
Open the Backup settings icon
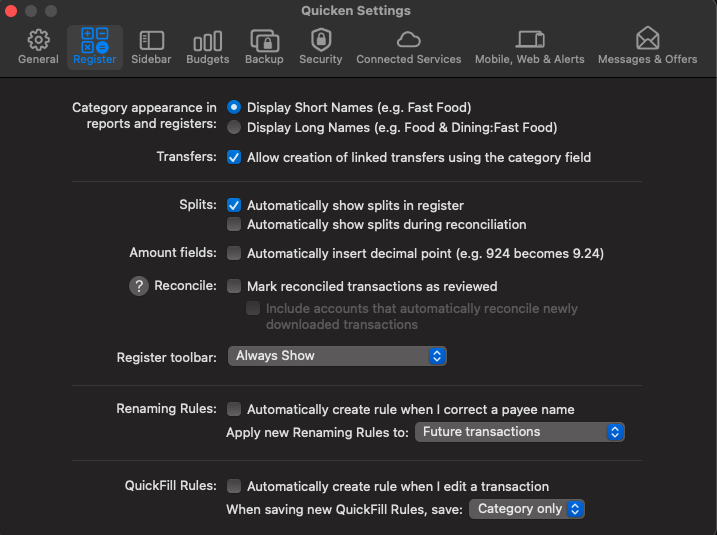coord(264,41)
